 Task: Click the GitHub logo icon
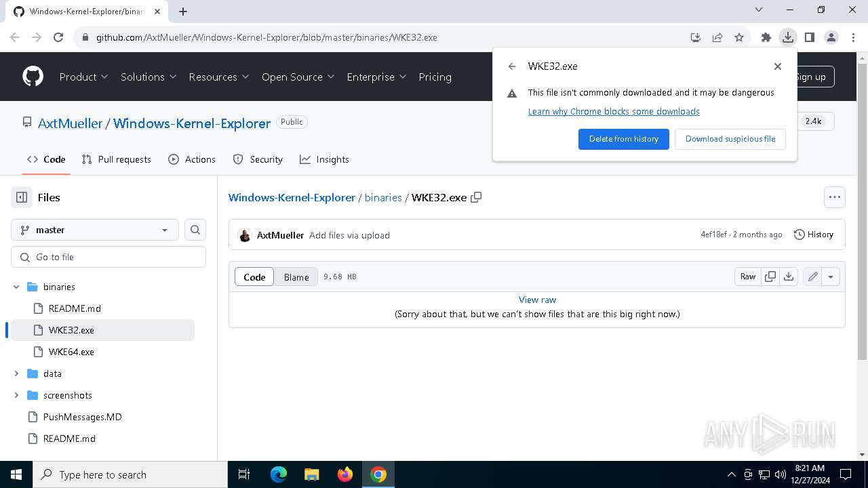pos(33,77)
